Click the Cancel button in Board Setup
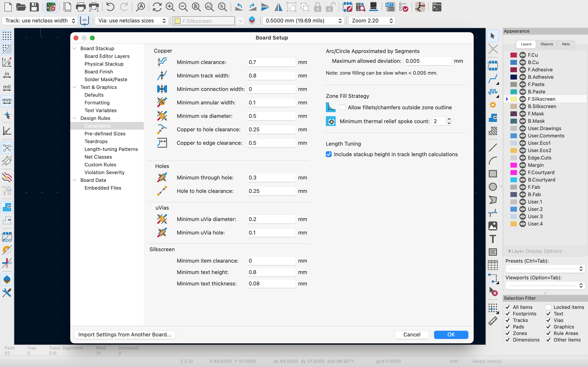This screenshot has width=588, height=367. (x=412, y=334)
